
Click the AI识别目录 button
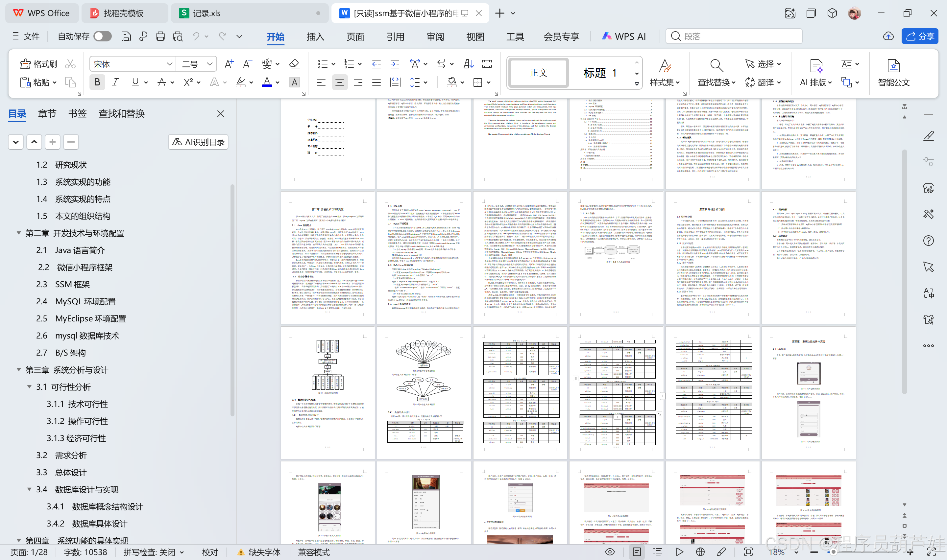point(198,142)
